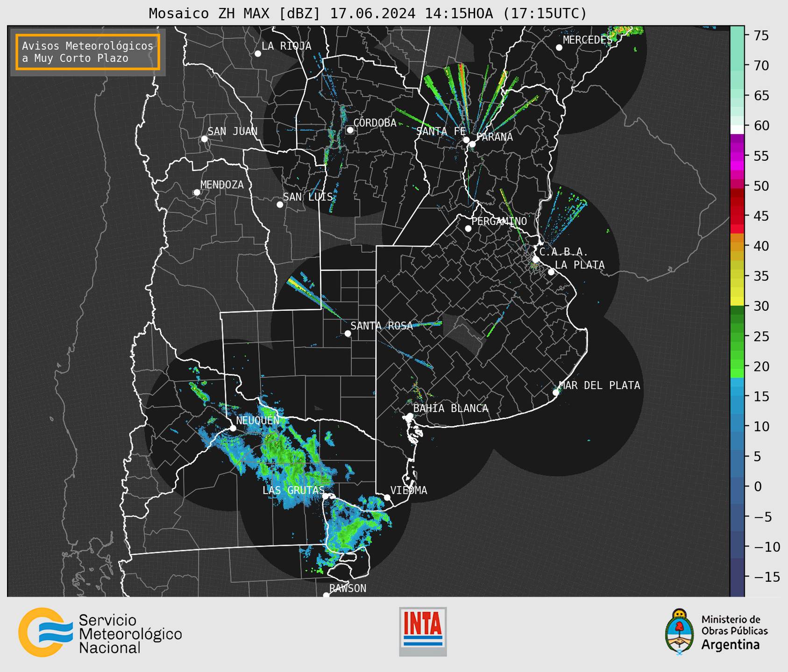Click the SAN JUAN city marker dot
The image size is (788, 672).
204,139
